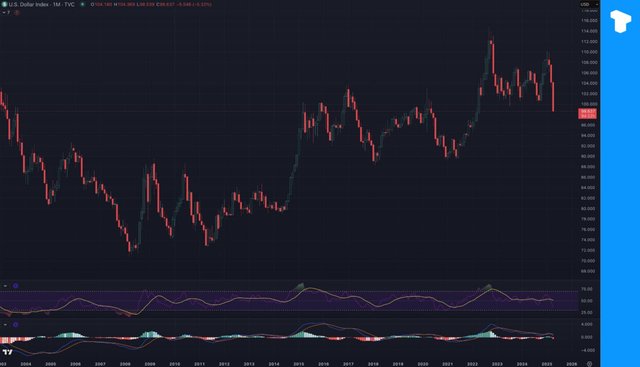The image size is (640, 367).
Task: Click the 2018 label on time axis
Action: pyautogui.click(x=373, y=364)
